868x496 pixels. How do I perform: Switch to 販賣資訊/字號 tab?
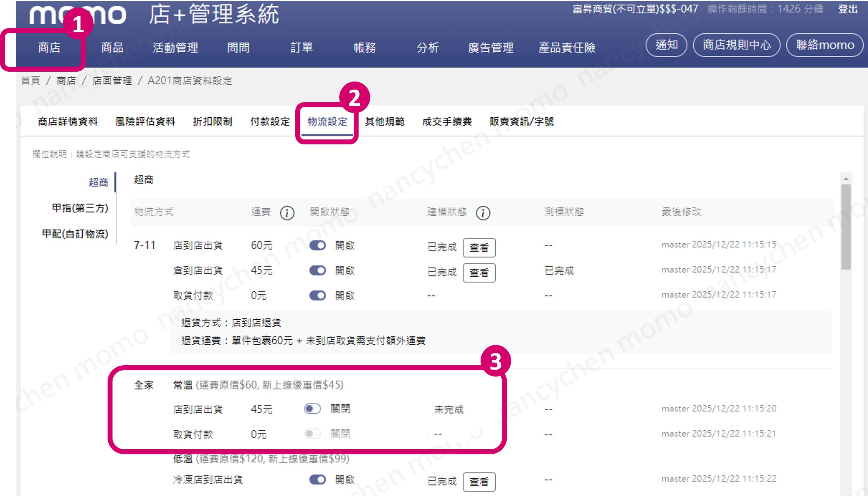[521, 122]
